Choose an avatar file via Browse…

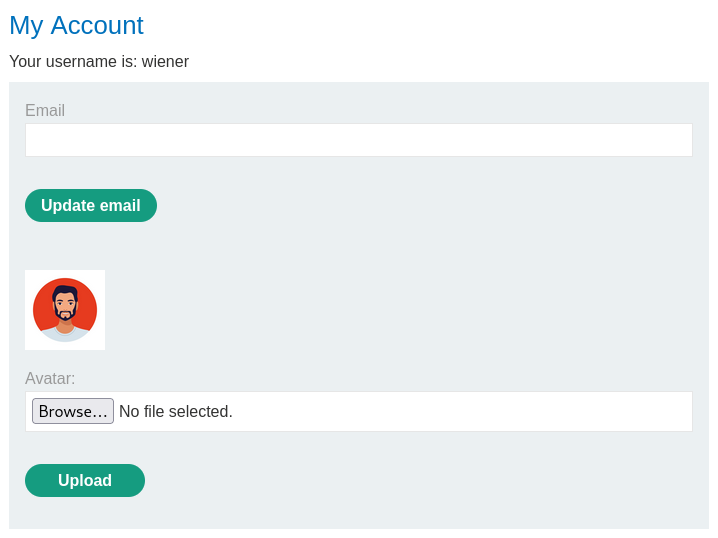pyautogui.click(x=73, y=411)
